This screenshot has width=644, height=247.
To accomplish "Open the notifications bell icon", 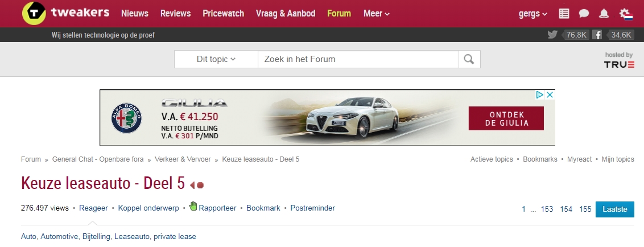I will (x=604, y=14).
